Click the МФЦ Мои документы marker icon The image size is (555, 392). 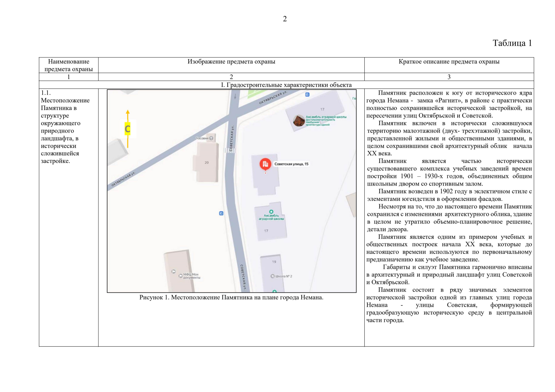coord(180,276)
